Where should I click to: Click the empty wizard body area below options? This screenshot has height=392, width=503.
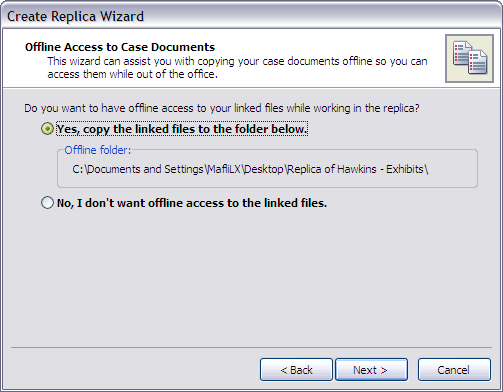251,277
